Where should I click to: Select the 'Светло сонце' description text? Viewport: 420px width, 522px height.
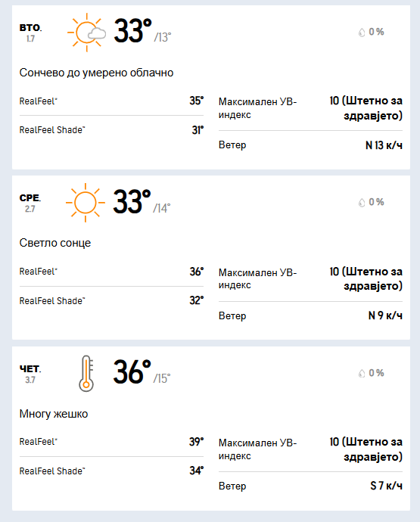[55, 243]
